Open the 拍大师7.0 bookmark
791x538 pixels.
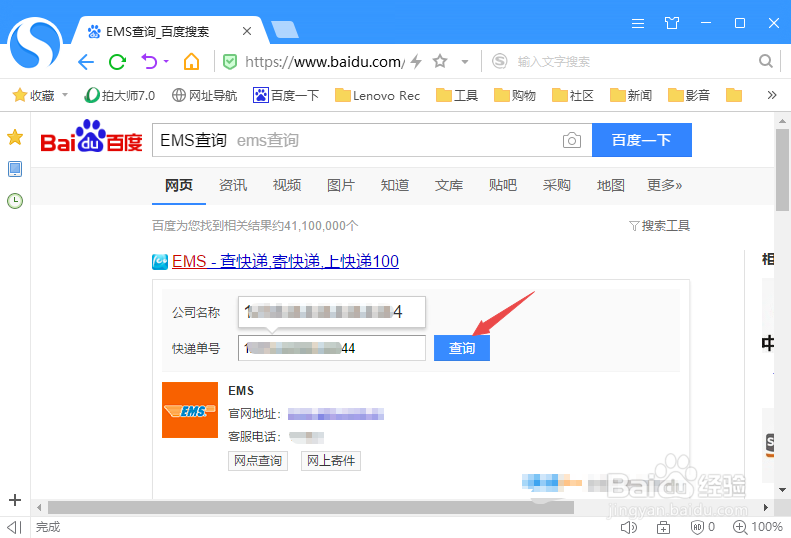click(x=120, y=95)
